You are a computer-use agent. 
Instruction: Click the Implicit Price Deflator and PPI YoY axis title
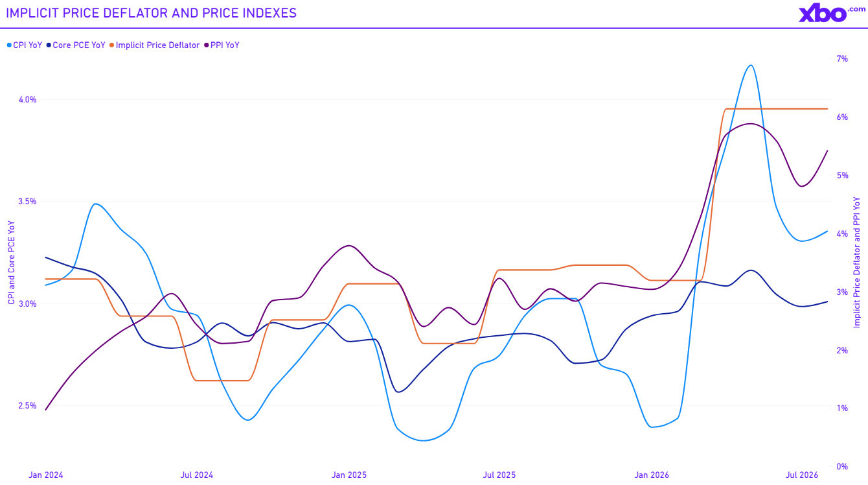tap(857, 261)
